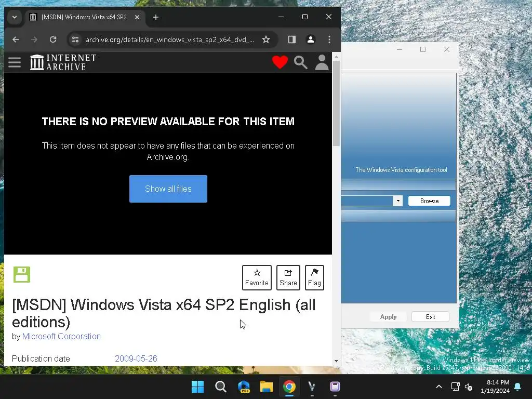
Task: Click the archive.org address bar URL
Action: (x=170, y=39)
